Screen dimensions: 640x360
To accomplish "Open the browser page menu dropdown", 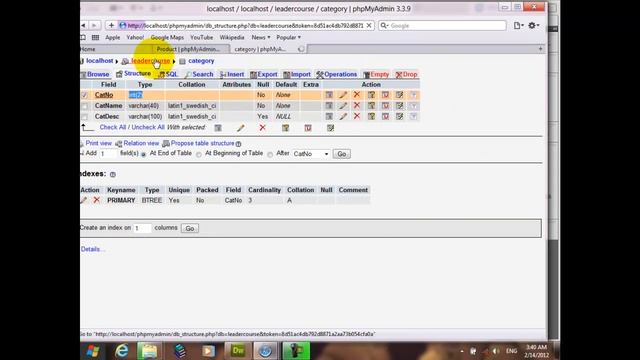I will point(518,25).
